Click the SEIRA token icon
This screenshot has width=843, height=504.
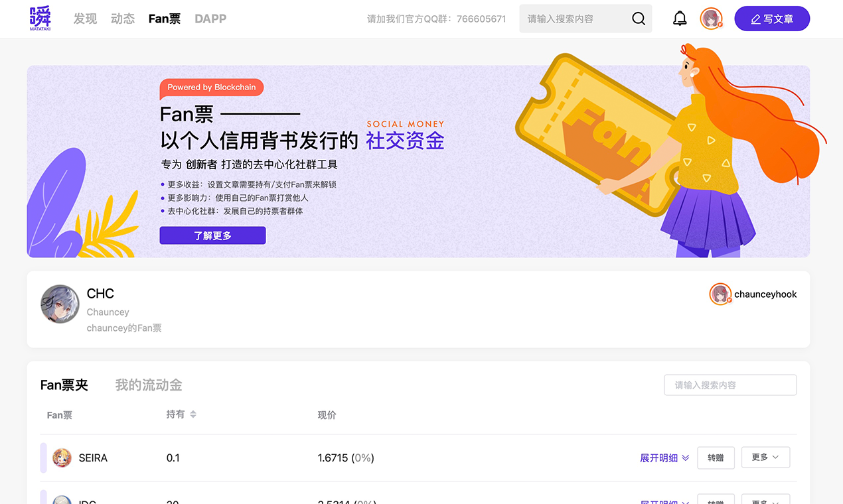click(62, 458)
